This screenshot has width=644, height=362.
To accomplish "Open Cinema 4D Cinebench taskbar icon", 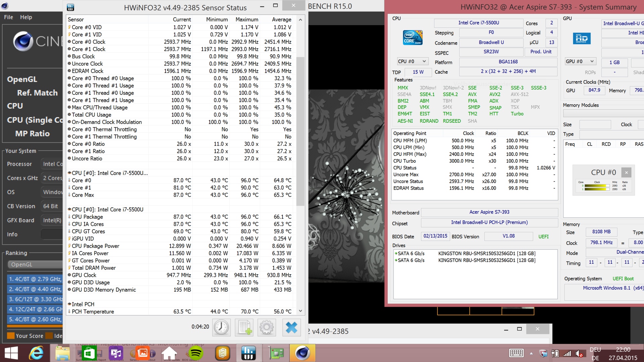I will pos(302,353).
